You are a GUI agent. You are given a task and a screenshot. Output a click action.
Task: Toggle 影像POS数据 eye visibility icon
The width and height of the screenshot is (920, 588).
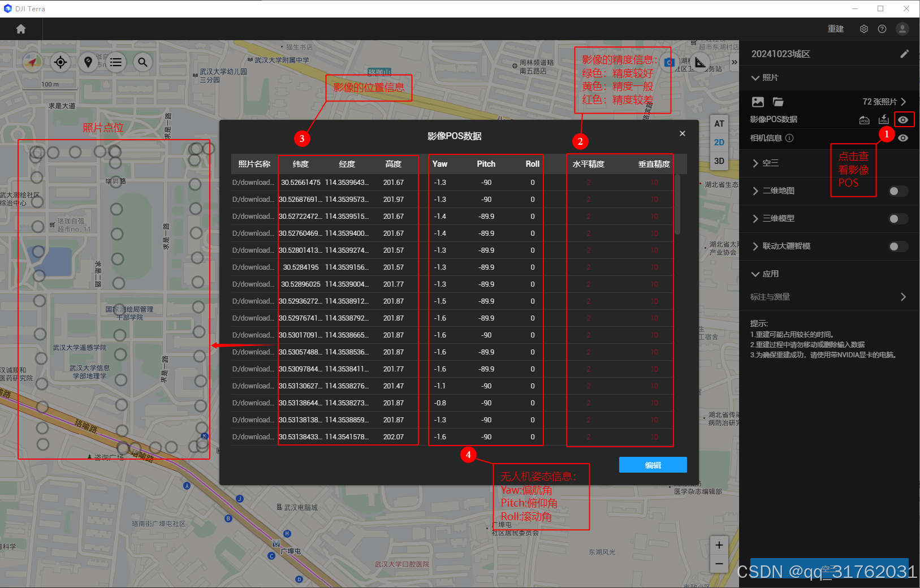pos(903,119)
